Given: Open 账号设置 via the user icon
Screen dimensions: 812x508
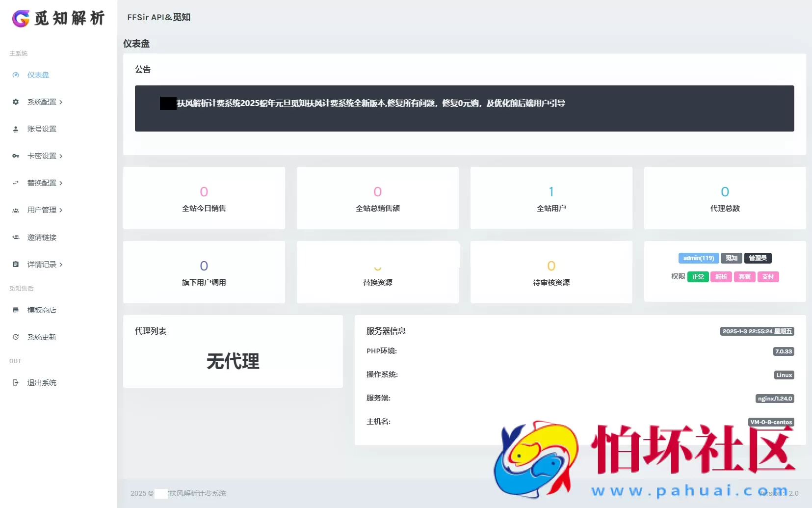Looking at the screenshot, I should (15, 129).
